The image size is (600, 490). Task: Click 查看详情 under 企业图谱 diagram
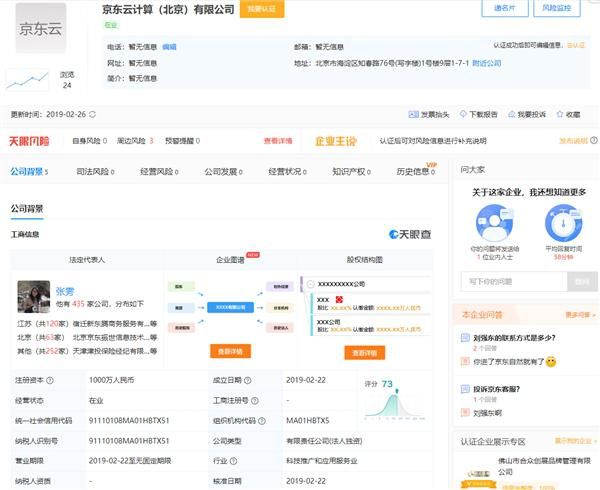(x=230, y=351)
